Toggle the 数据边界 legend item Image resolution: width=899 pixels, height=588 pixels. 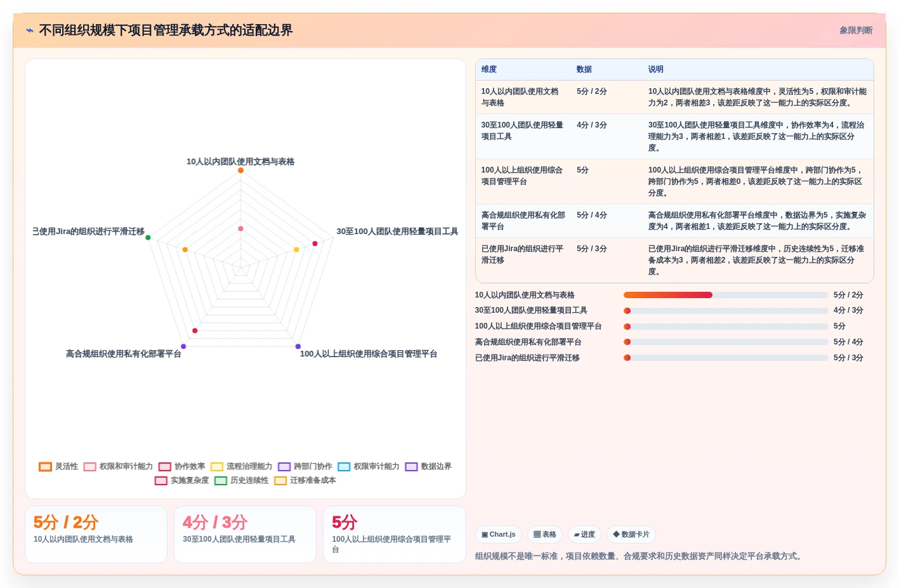click(428, 467)
